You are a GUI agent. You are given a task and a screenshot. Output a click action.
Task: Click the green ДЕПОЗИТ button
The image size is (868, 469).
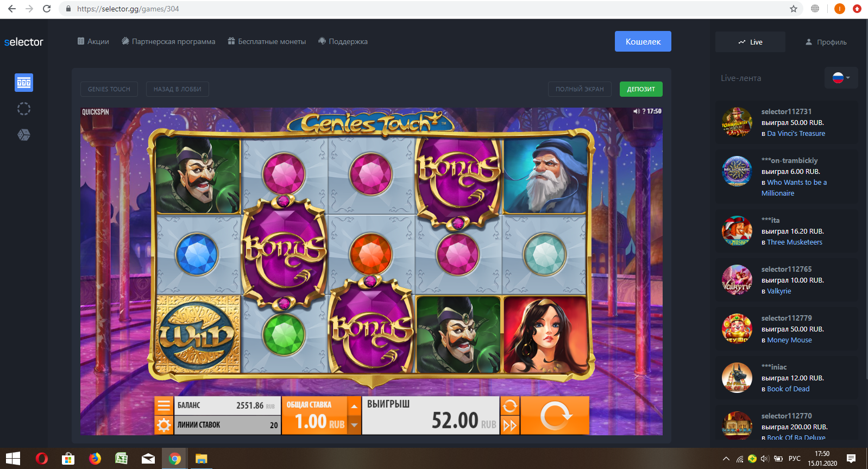pyautogui.click(x=641, y=89)
